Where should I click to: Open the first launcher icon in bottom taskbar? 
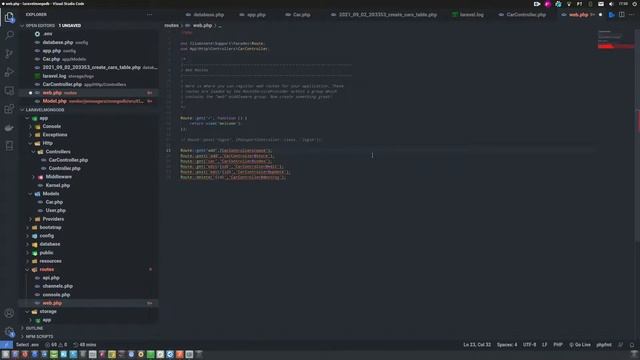pos(5,354)
